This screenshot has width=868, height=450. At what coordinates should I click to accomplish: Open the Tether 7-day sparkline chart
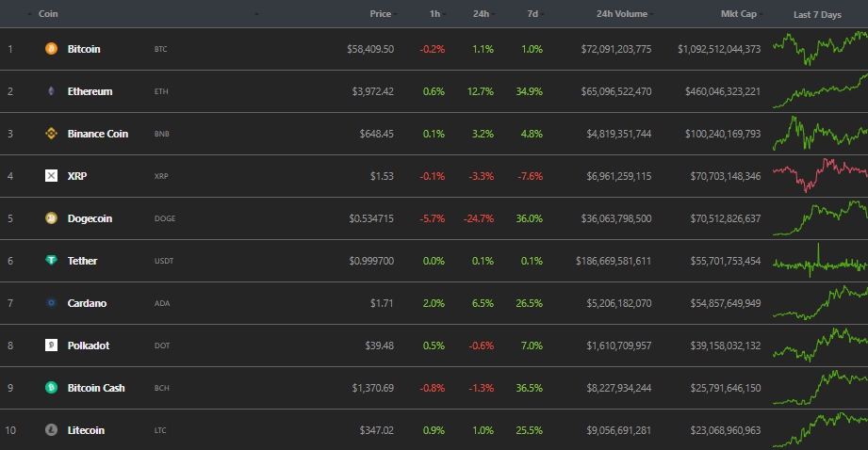[x=819, y=262]
